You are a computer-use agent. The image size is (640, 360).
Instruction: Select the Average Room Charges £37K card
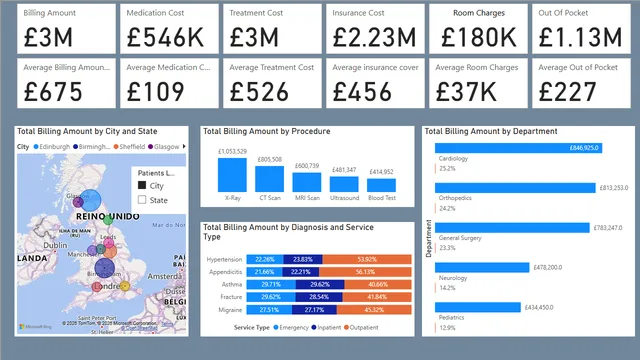478,83
